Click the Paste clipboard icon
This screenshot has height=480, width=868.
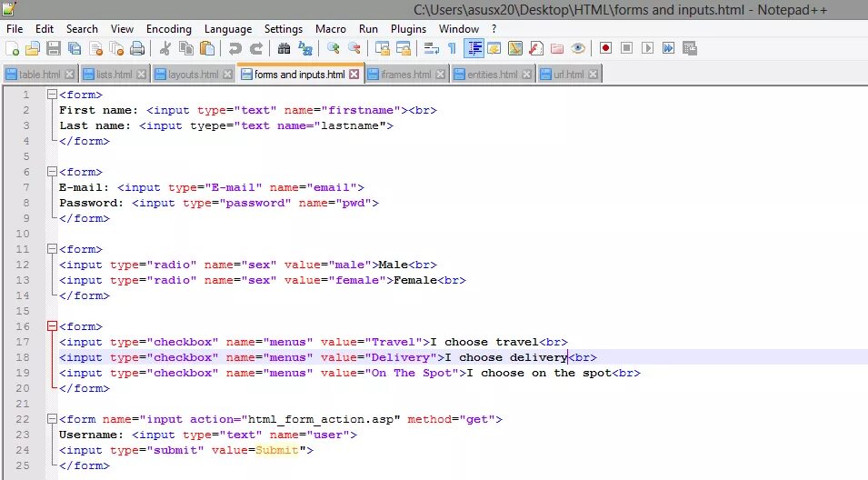click(207, 49)
